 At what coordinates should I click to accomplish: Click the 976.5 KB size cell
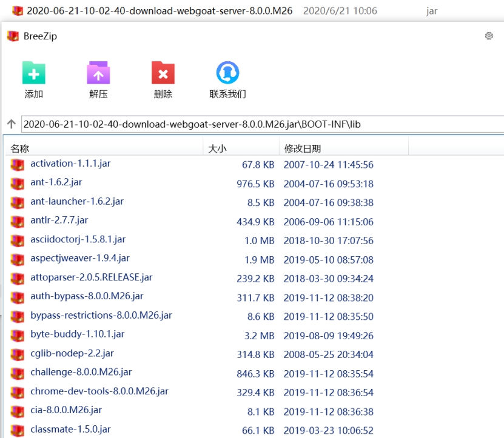(255, 184)
